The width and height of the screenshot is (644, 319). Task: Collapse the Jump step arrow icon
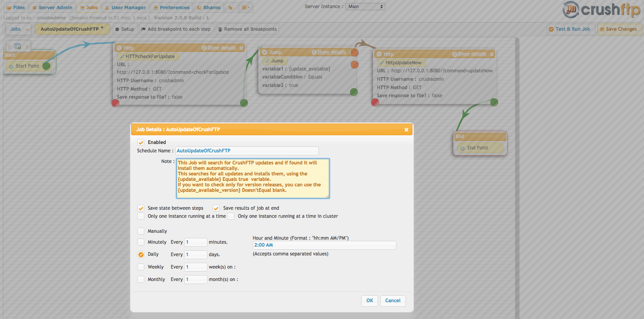pyautogui.click(x=265, y=52)
